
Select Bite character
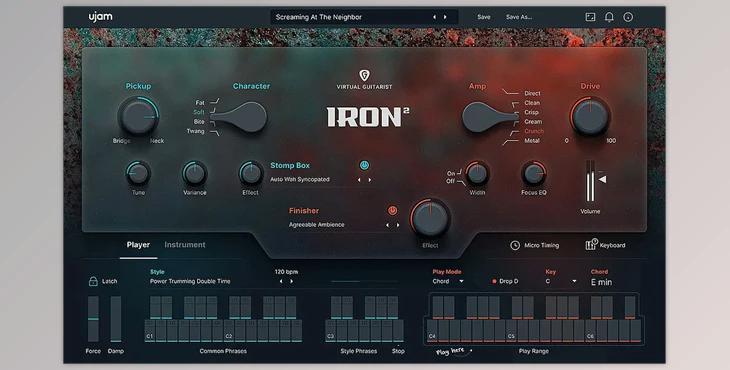199,121
